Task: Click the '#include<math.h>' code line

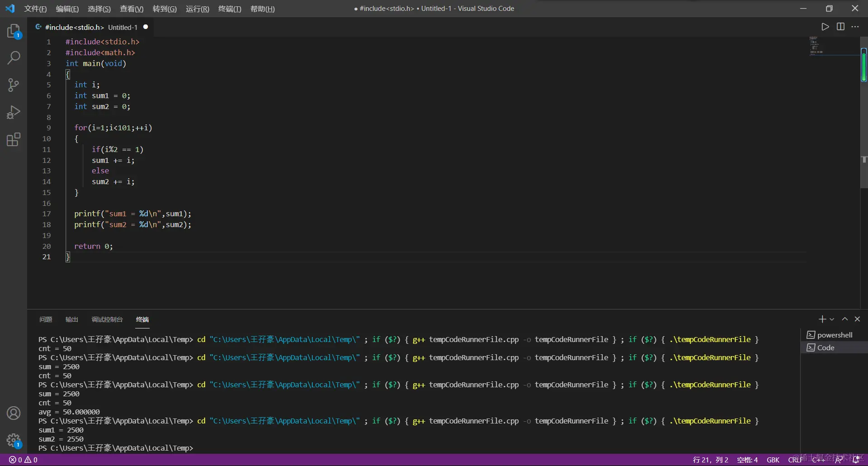Action: [x=100, y=53]
